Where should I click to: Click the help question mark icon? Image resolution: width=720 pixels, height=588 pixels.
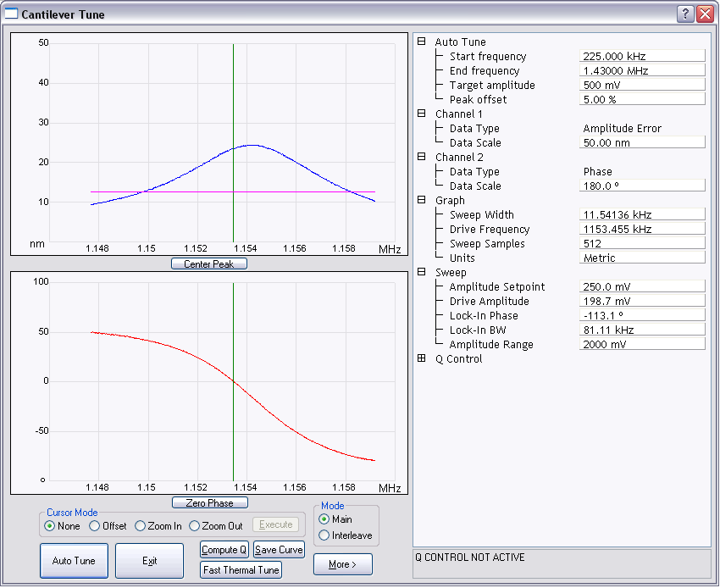(x=685, y=14)
